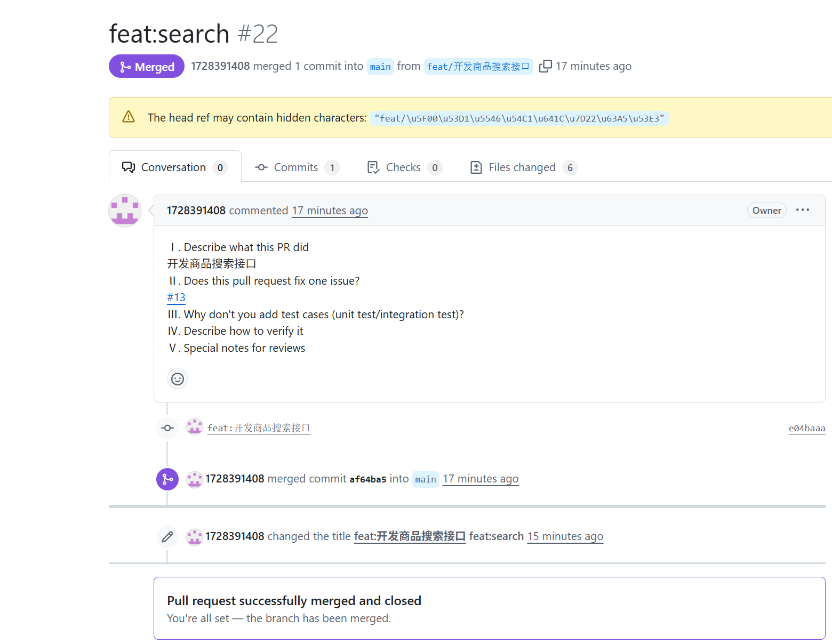Click the main base branch label
Image resolution: width=832 pixels, height=644 pixels.
click(380, 67)
